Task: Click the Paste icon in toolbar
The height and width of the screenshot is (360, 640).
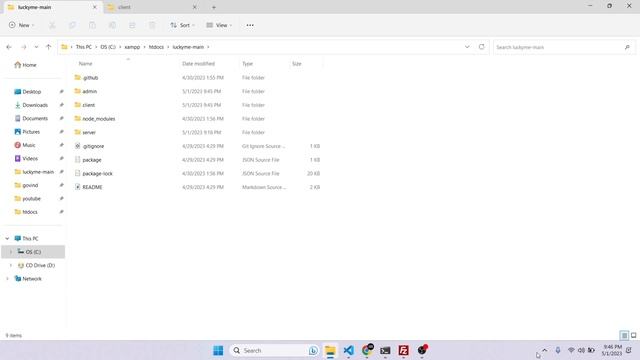Action: pos(92,25)
